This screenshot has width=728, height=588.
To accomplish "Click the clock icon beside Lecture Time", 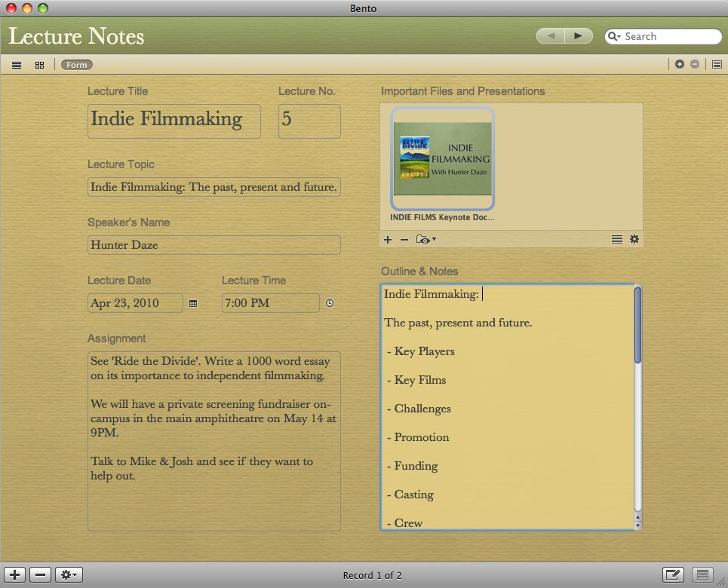I will [329, 303].
